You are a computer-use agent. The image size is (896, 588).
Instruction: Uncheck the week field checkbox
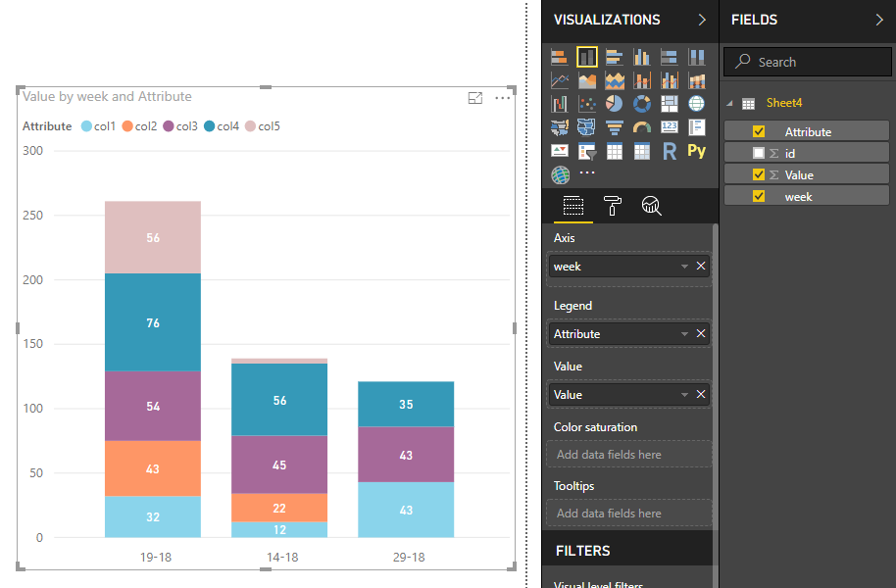[759, 197]
